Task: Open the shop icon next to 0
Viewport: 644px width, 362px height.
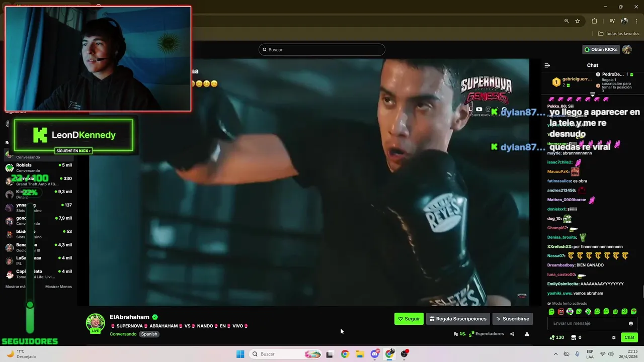Action: [573, 337]
